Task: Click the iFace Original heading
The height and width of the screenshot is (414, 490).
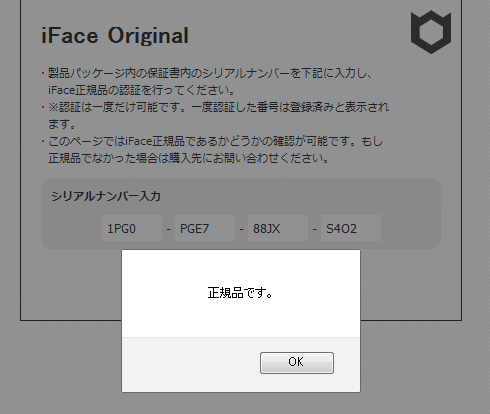Action: (115, 35)
